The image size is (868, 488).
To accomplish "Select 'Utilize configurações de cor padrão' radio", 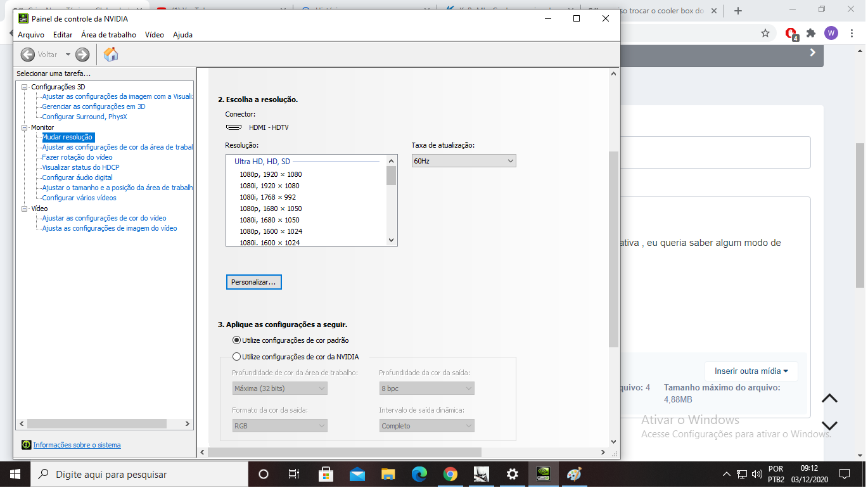I will 237,340.
